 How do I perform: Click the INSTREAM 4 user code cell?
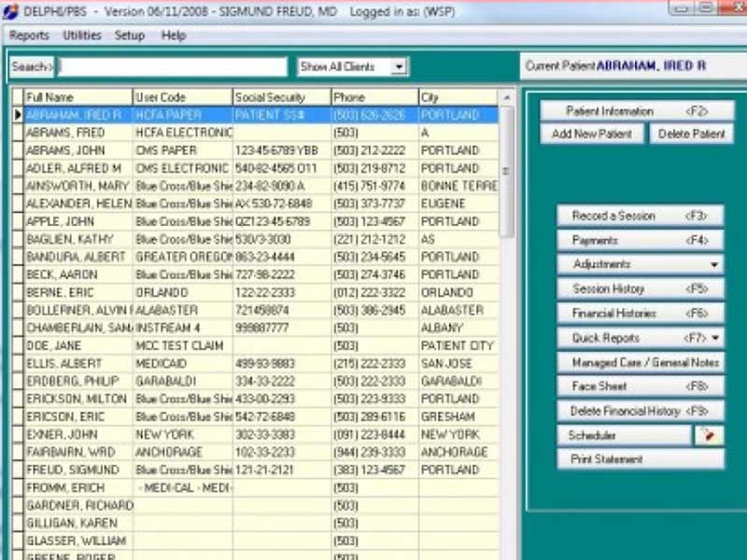182,329
